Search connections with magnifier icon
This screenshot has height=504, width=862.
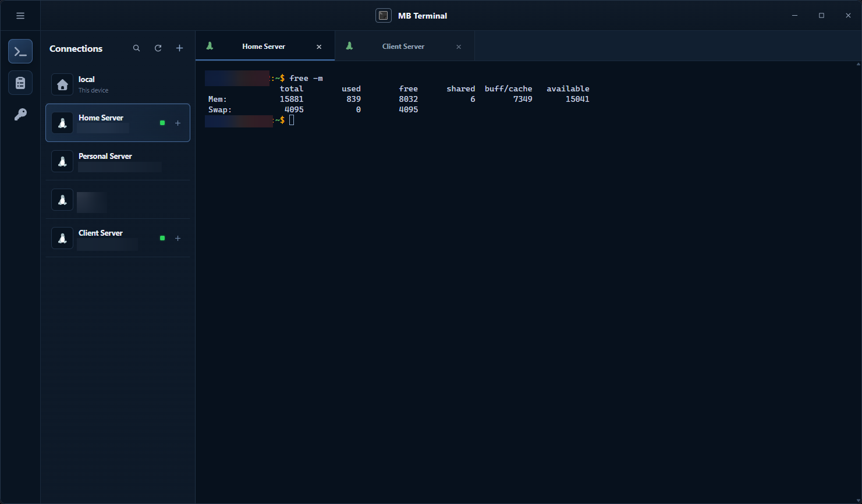[x=136, y=48]
